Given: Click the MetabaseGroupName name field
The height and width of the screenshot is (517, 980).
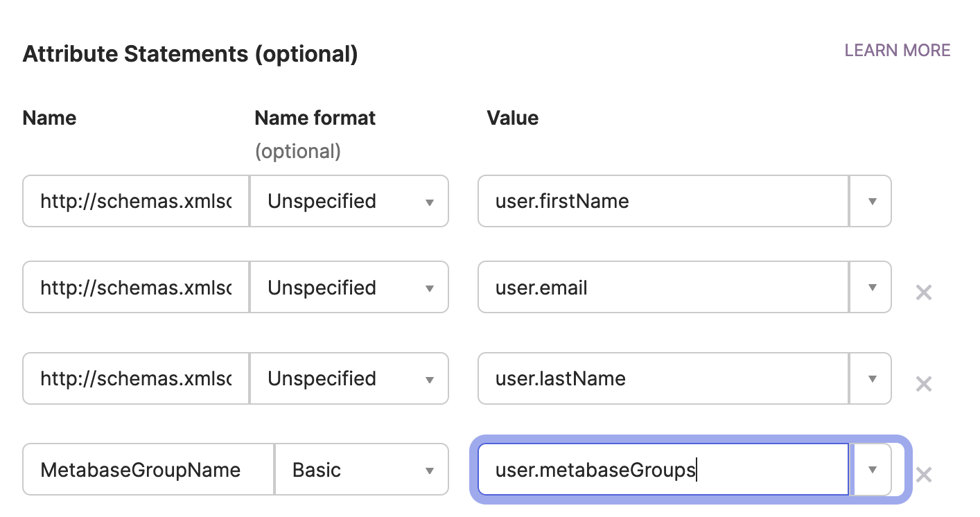Looking at the screenshot, I should click(x=148, y=470).
